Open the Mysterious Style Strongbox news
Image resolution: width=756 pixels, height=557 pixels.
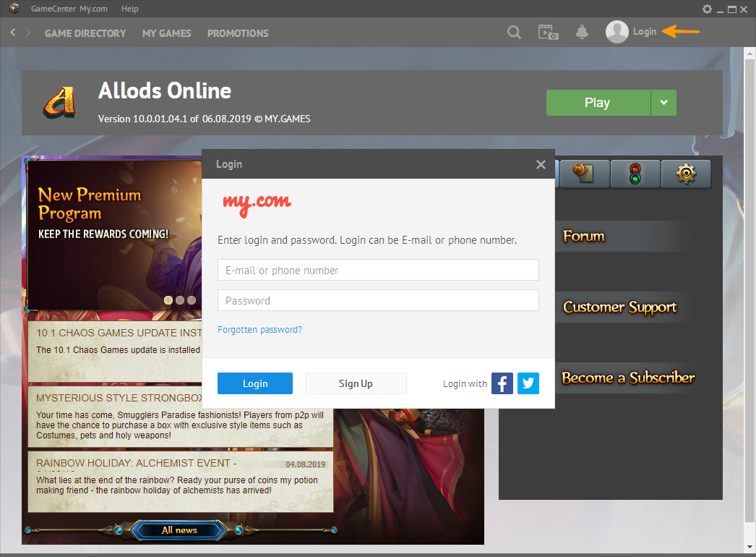click(180, 416)
